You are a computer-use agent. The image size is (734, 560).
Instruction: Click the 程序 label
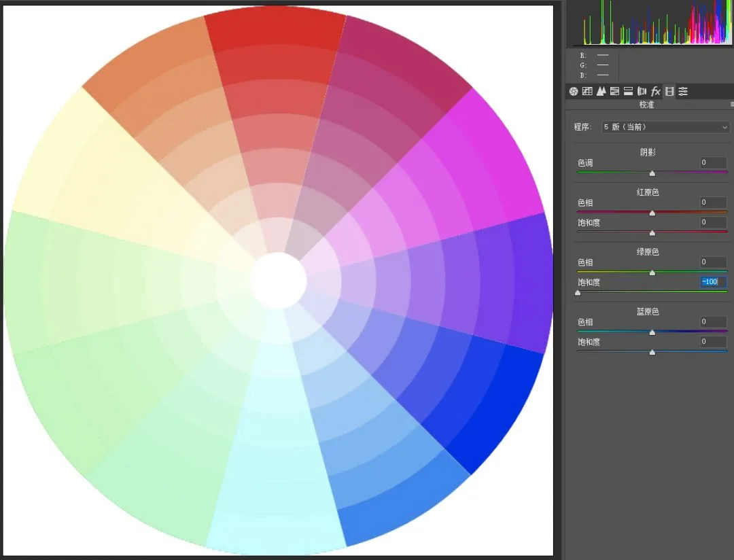(583, 127)
